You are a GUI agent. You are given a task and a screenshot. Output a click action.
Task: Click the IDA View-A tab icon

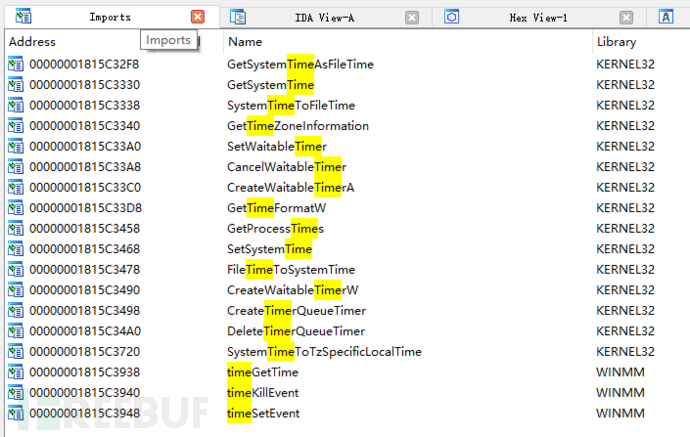point(238,17)
